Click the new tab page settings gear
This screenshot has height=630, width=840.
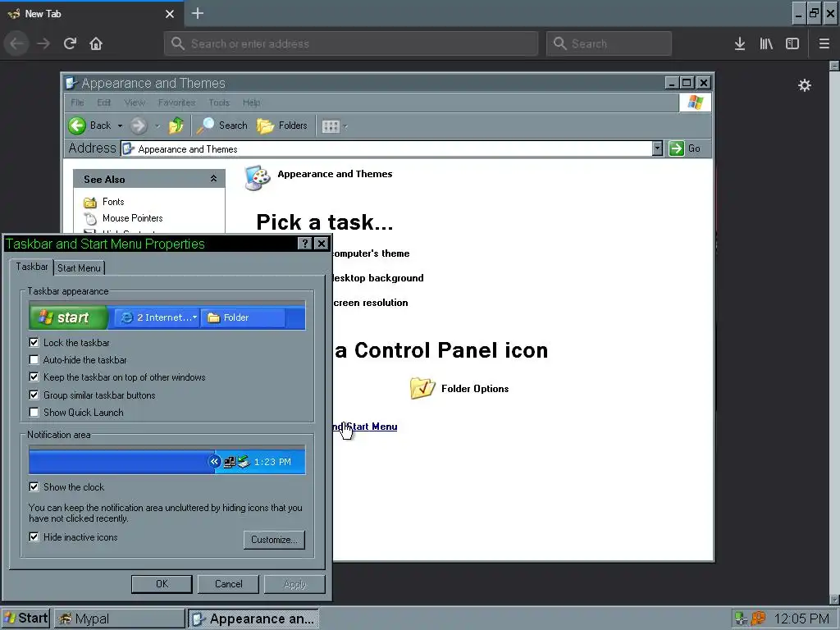[x=805, y=85]
